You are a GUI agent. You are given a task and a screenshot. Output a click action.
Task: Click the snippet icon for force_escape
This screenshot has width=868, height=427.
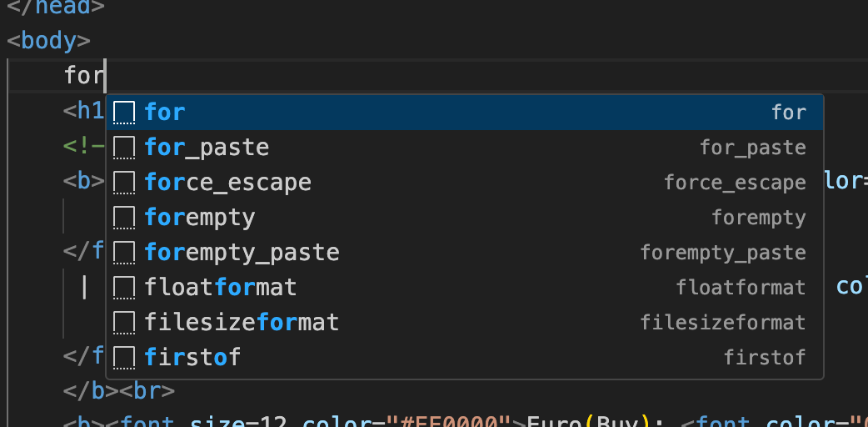(124, 183)
